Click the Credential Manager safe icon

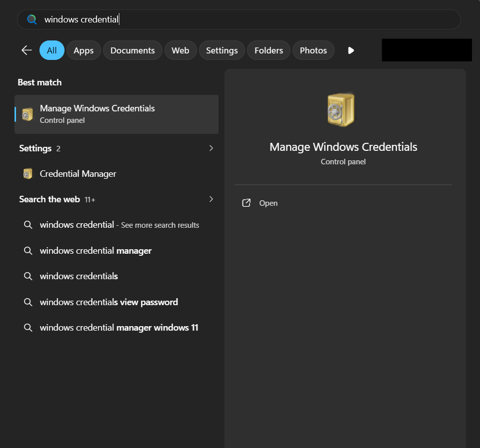pyautogui.click(x=28, y=174)
